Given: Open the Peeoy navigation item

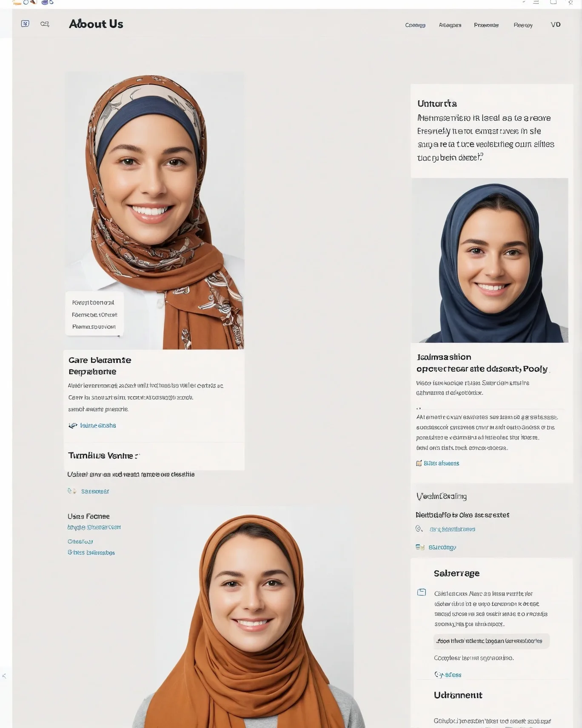Looking at the screenshot, I should [523, 25].
